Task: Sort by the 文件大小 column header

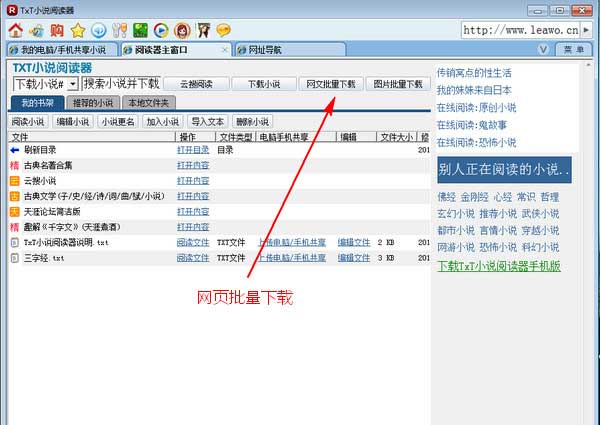Action: [396, 137]
